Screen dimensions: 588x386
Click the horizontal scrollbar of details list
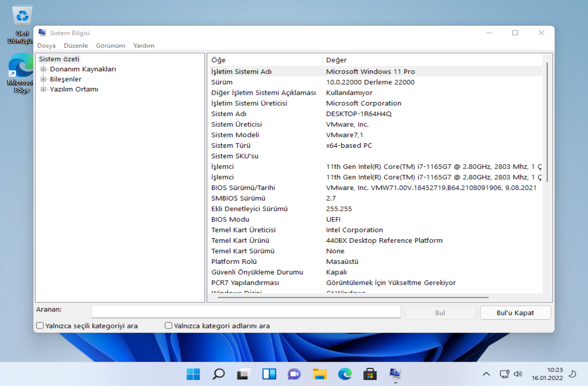pyautogui.click(x=353, y=297)
